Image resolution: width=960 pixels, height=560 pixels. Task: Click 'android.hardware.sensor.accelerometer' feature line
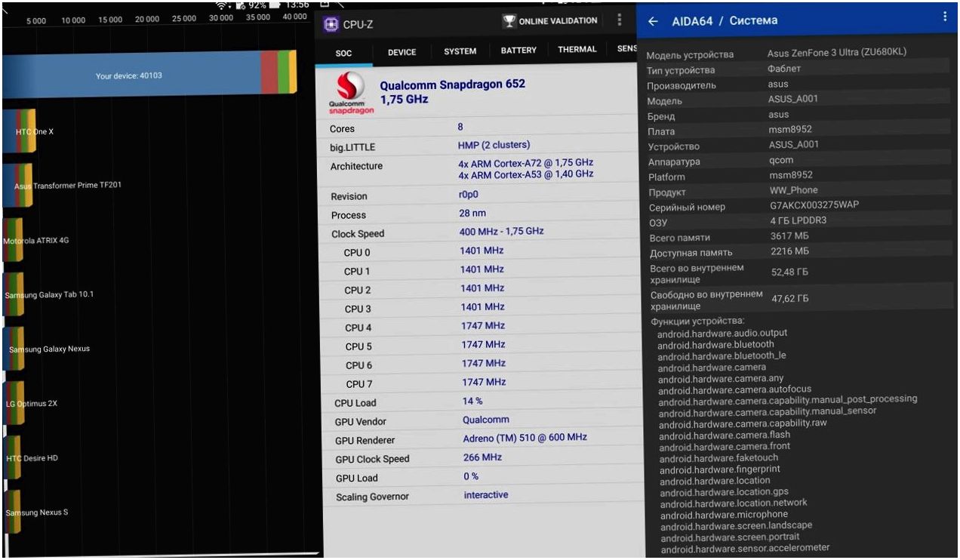click(x=745, y=548)
